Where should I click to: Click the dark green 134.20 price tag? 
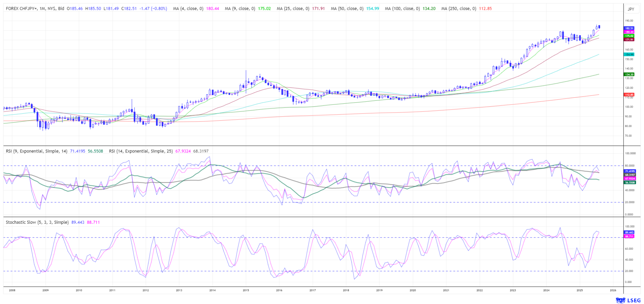(x=629, y=74)
